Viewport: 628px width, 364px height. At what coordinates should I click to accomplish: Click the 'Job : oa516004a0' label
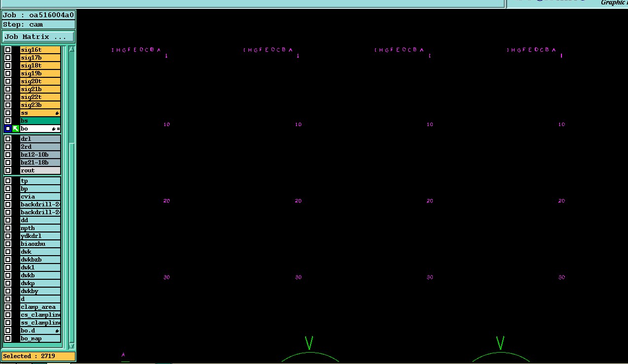point(38,15)
